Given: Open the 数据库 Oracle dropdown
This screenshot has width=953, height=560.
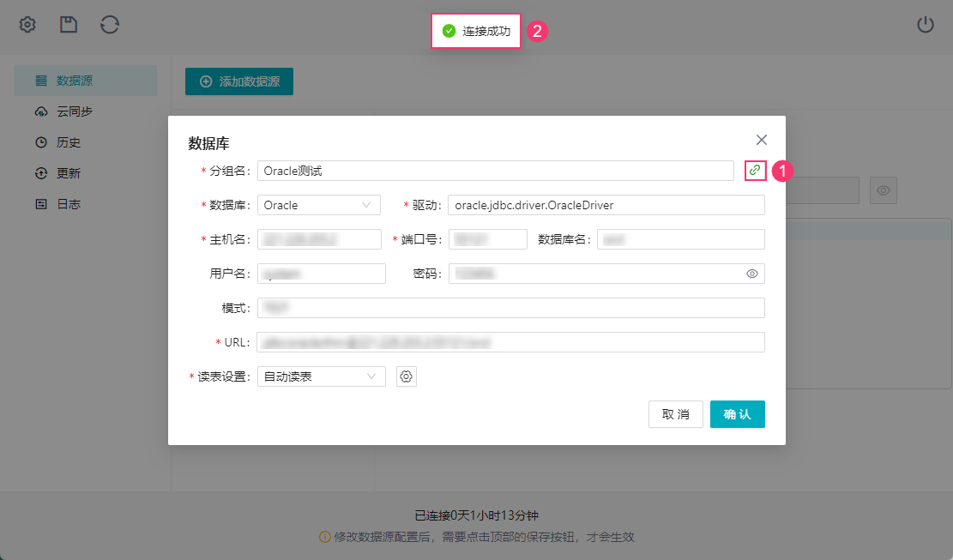Looking at the screenshot, I should point(319,205).
